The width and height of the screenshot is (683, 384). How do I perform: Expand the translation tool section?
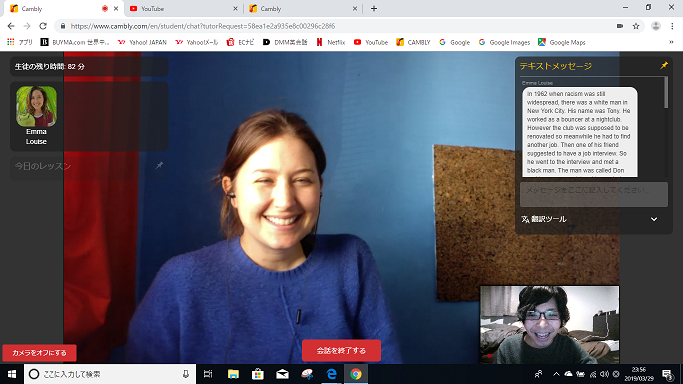pyautogui.click(x=654, y=219)
